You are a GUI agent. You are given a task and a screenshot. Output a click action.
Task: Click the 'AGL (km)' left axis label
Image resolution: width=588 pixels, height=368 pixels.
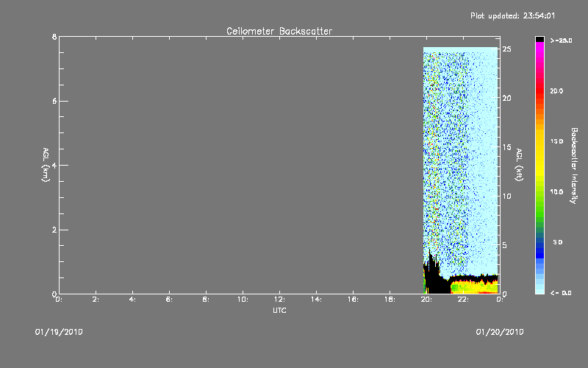pyautogui.click(x=46, y=165)
